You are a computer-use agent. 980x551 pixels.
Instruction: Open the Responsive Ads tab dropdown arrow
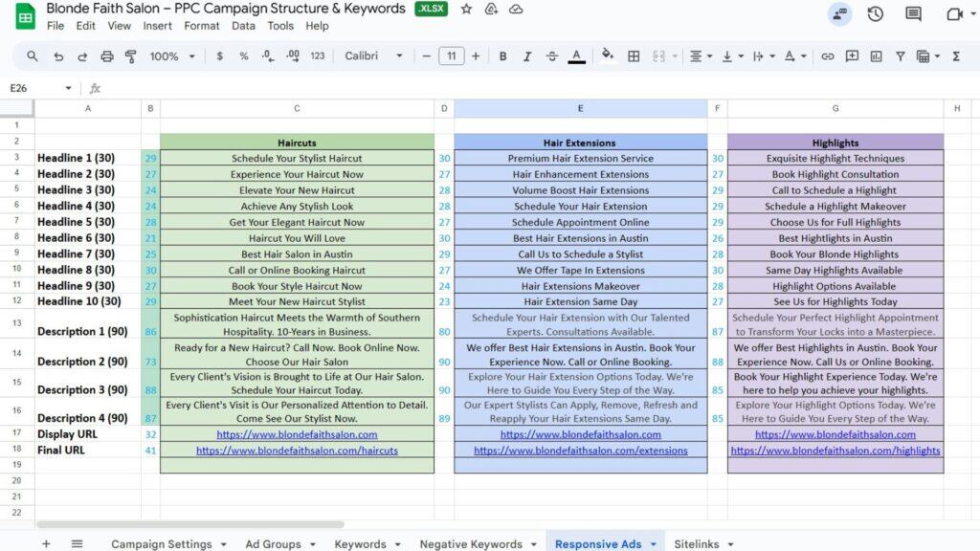coord(654,544)
